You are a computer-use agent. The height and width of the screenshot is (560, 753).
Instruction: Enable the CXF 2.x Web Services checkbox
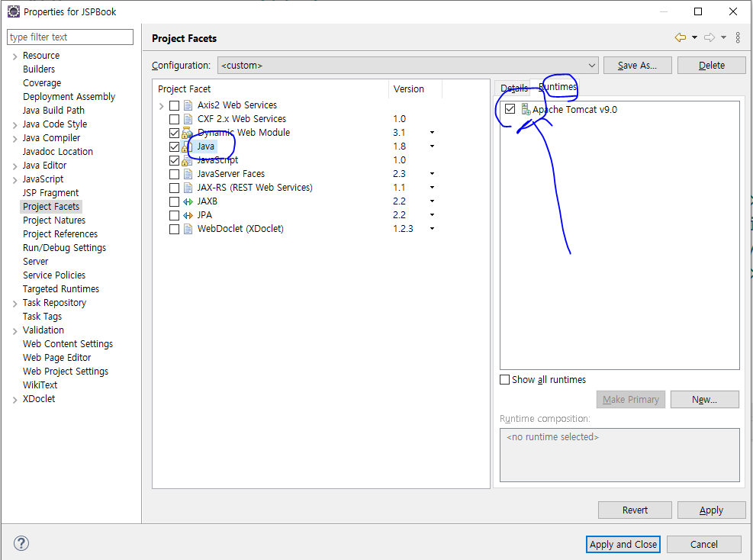point(174,119)
